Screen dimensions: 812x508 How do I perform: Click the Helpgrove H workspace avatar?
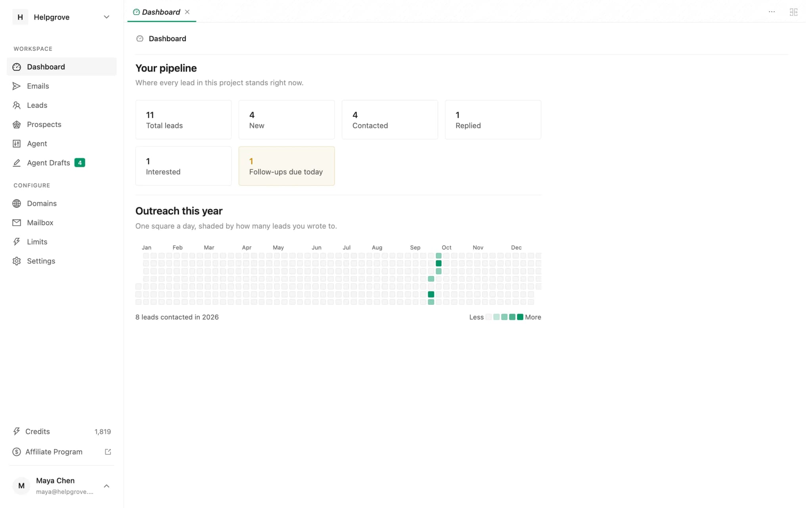point(20,17)
